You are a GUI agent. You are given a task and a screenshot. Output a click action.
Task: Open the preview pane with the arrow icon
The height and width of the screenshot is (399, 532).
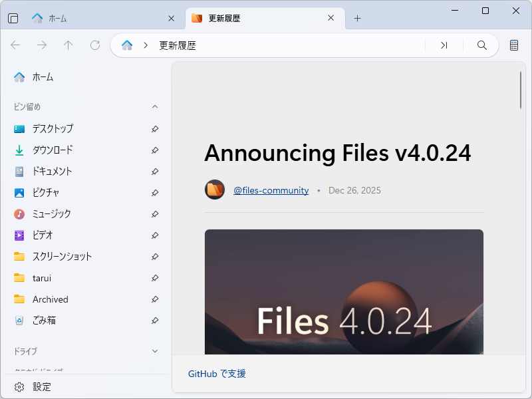tap(444, 45)
